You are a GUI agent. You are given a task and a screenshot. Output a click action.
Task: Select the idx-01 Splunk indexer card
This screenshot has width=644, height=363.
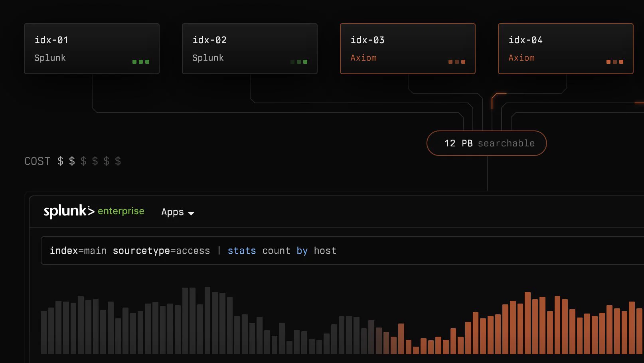(x=92, y=49)
